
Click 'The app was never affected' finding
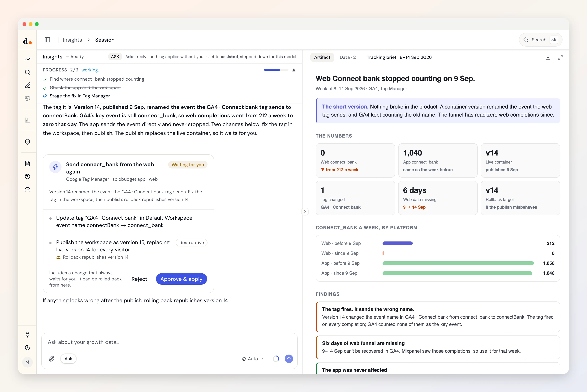click(438, 368)
